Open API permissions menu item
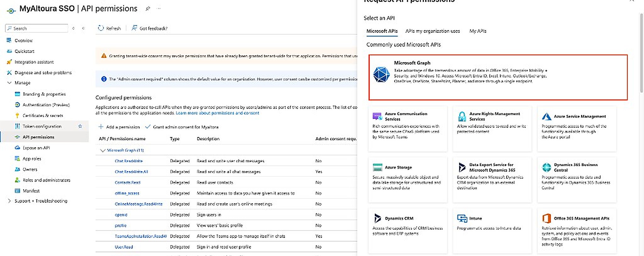Viewport: 644px width, 256px height. (x=44, y=137)
